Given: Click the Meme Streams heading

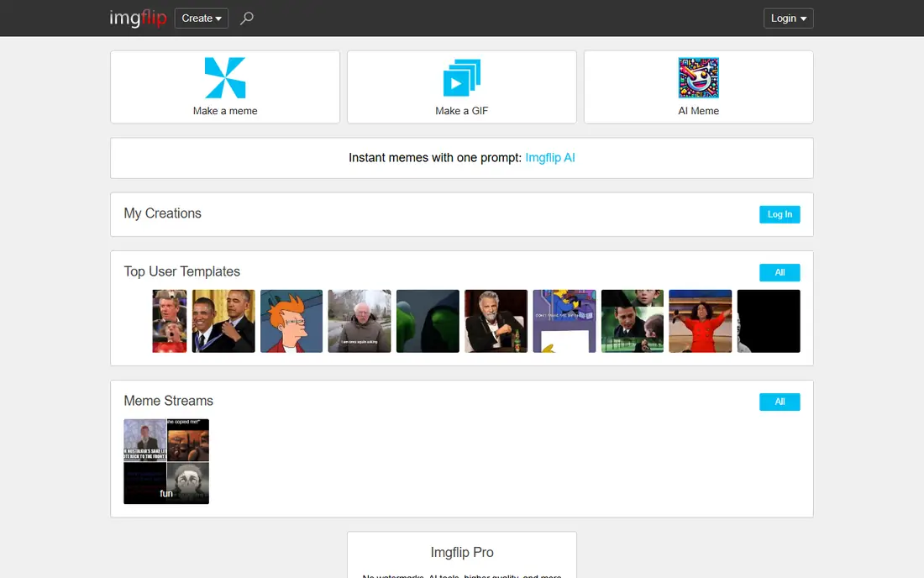Looking at the screenshot, I should (x=169, y=401).
